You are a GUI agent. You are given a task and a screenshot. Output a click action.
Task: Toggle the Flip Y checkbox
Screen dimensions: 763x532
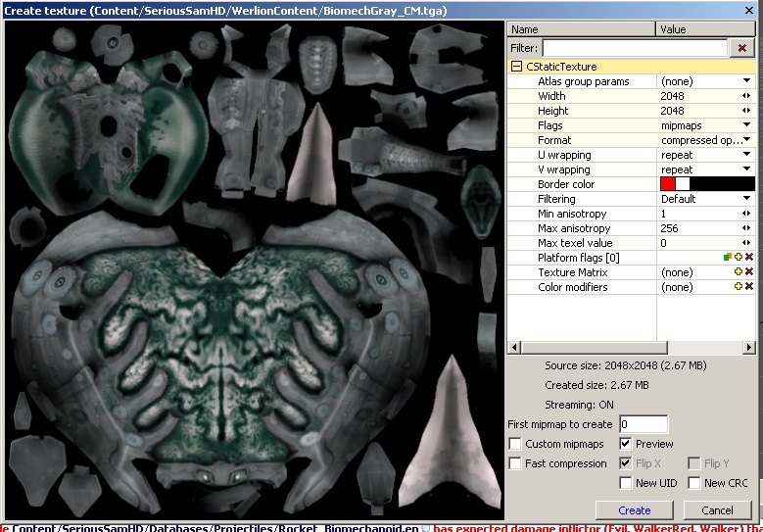[694, 463]
